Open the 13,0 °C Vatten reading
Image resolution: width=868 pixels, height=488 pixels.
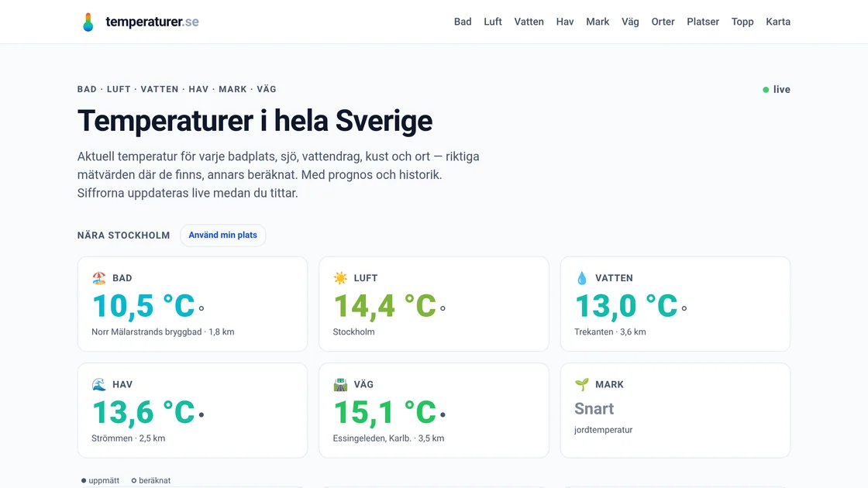click(x=626, y=306)
